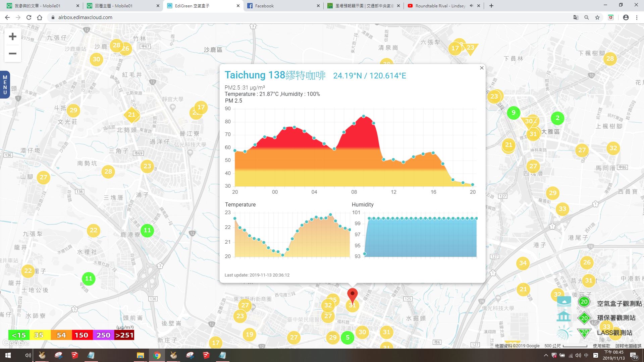The image size is (644, 362).
Task: Click the Taichung 138繆特咖啡 title
Action: (275, 75)
